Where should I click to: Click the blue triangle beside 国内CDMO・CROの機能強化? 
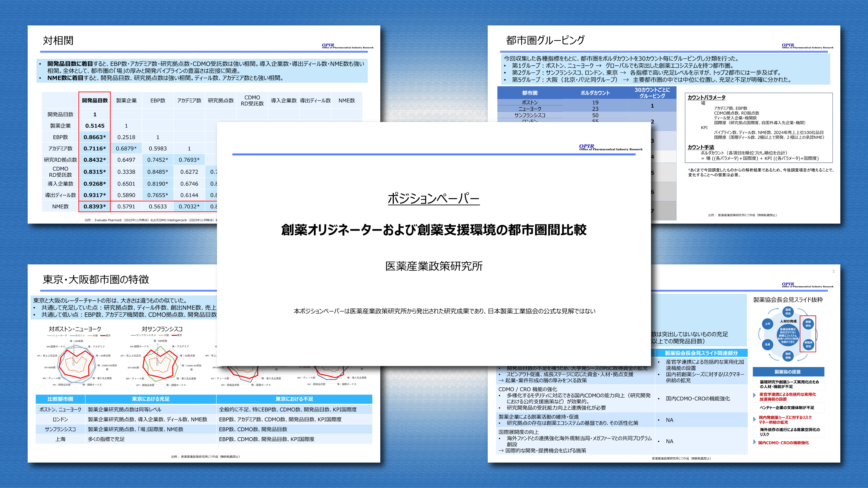coord(755,442)
